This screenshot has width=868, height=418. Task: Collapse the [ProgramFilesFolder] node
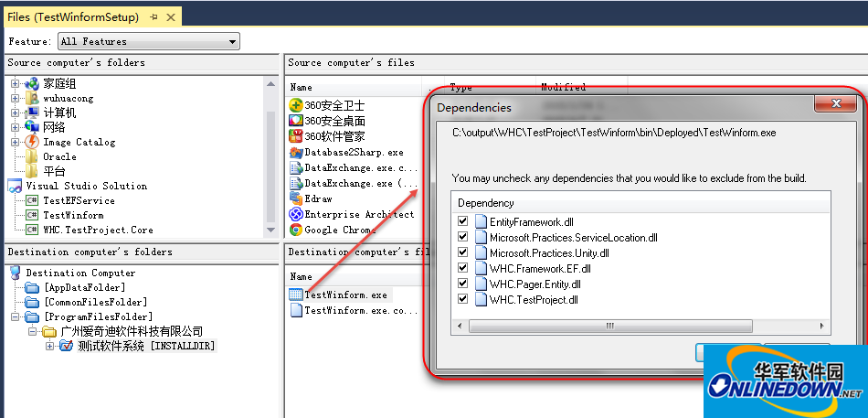tap(15, 316)
